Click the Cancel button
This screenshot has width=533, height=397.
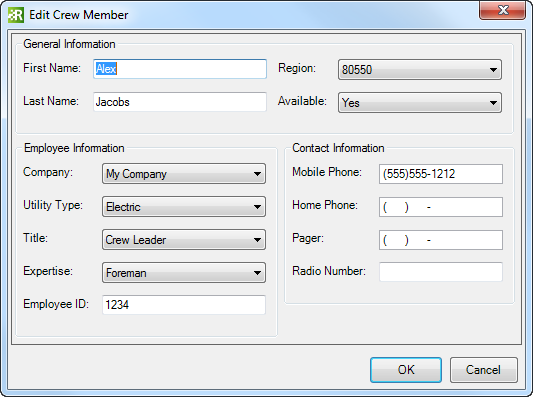click(x=484, y=370)
